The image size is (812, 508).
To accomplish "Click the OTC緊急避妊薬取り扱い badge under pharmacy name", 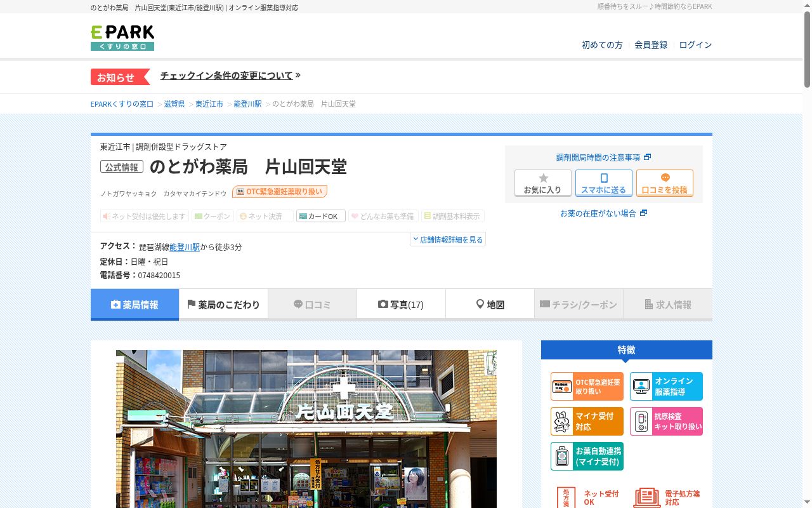I will coord(280,192).
